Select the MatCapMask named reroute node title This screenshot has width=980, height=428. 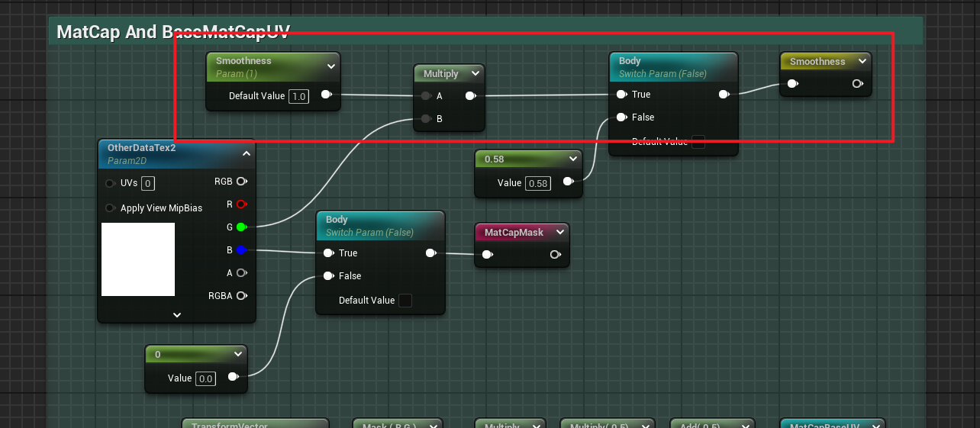point(514,232)
